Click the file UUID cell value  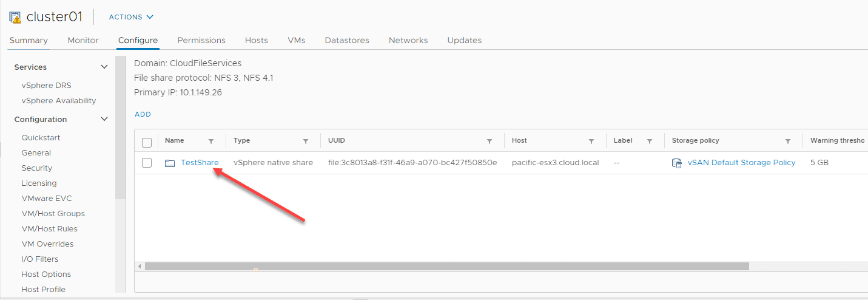pyautogui.click(x=412, y=163)
